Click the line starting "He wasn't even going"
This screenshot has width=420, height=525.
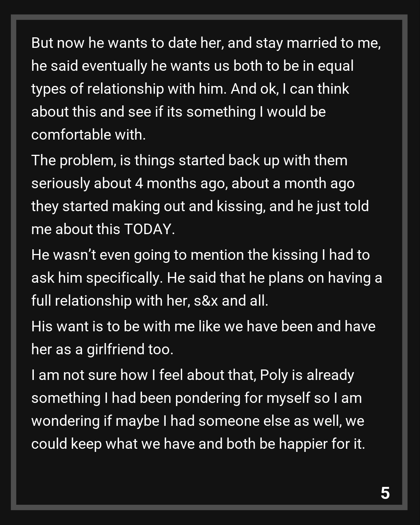(x=200, y=255)
